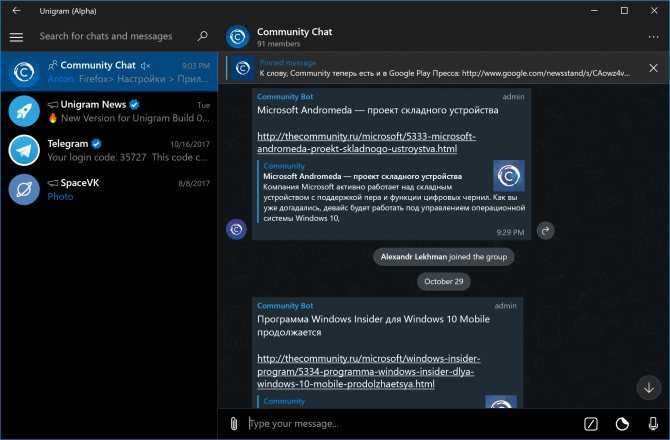The image size is (670, 440).
Task: Click 'Alexandr Lekhman' in the joined notice
Action: tap(414, 257)
